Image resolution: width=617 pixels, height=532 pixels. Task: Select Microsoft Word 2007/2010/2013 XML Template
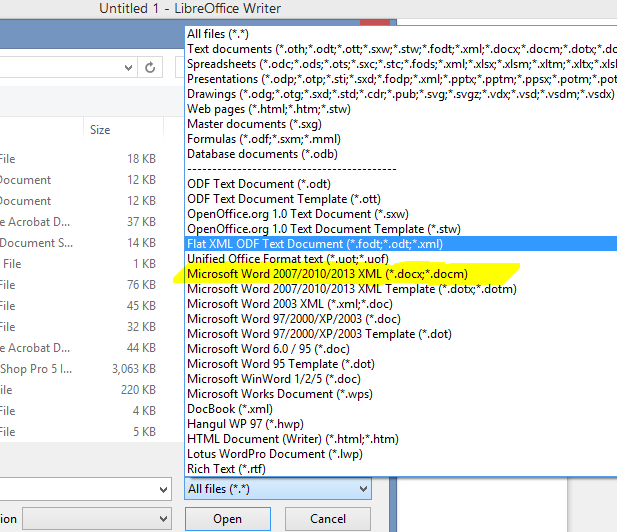tap(401, 288)
